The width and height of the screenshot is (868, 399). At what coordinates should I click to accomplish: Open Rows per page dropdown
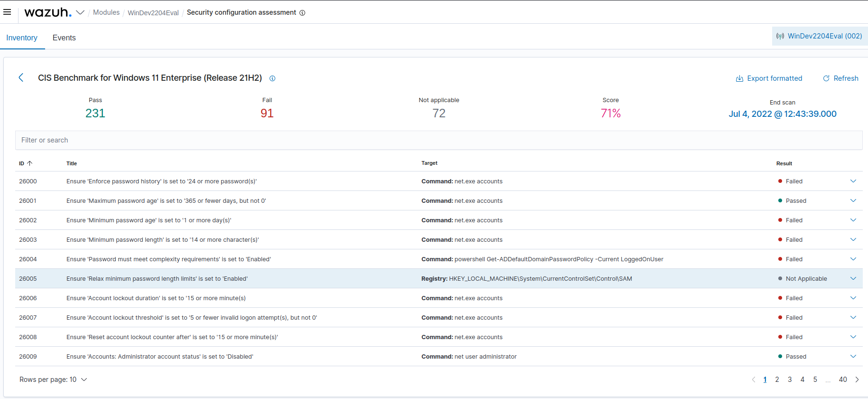coord(53,380)
